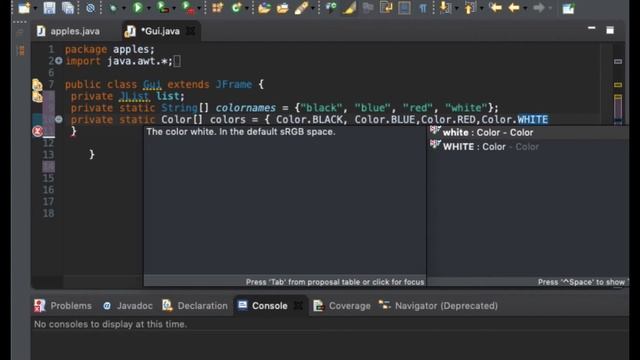Click the 'package apples;' line
Screen dimensions: 640x360
click(x=110, y=49)
